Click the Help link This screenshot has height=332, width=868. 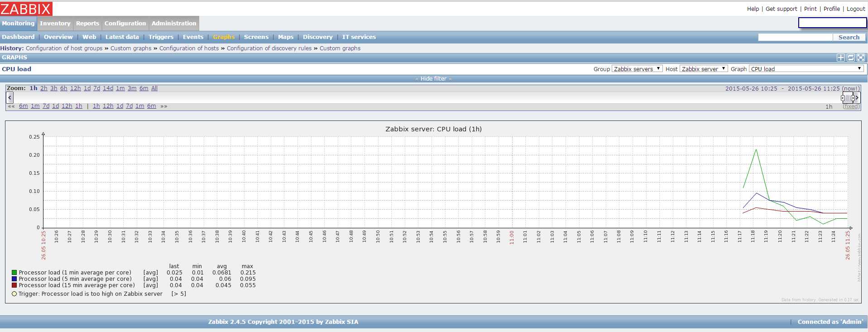(753, 9)
